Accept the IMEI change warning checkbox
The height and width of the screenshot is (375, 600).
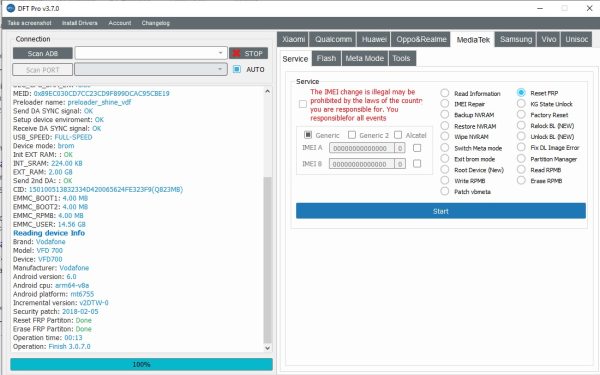coord(303,104)
